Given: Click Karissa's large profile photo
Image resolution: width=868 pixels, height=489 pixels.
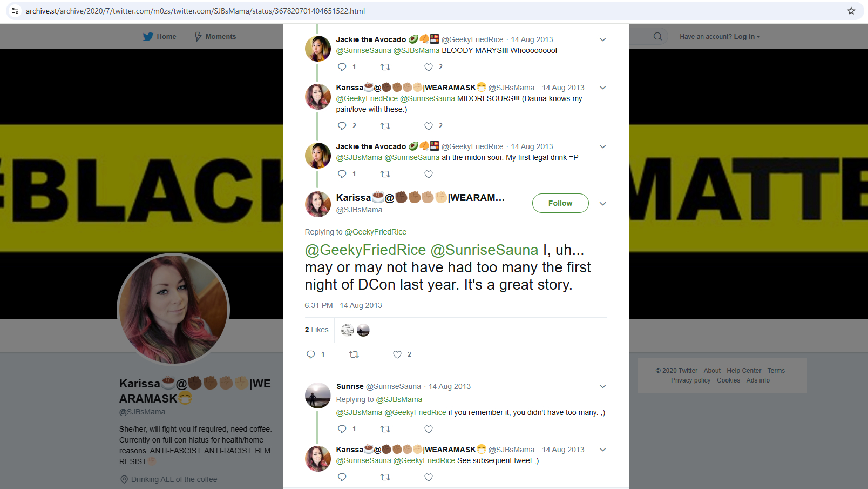Looking at the screenshot, I should 173,310.
